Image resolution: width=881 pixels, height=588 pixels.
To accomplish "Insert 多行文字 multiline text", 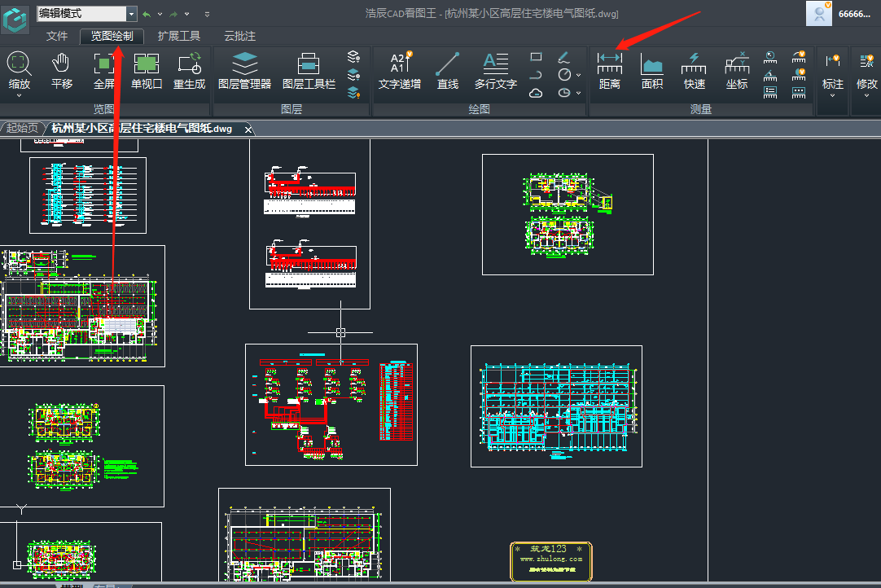I will coord(495,69).
